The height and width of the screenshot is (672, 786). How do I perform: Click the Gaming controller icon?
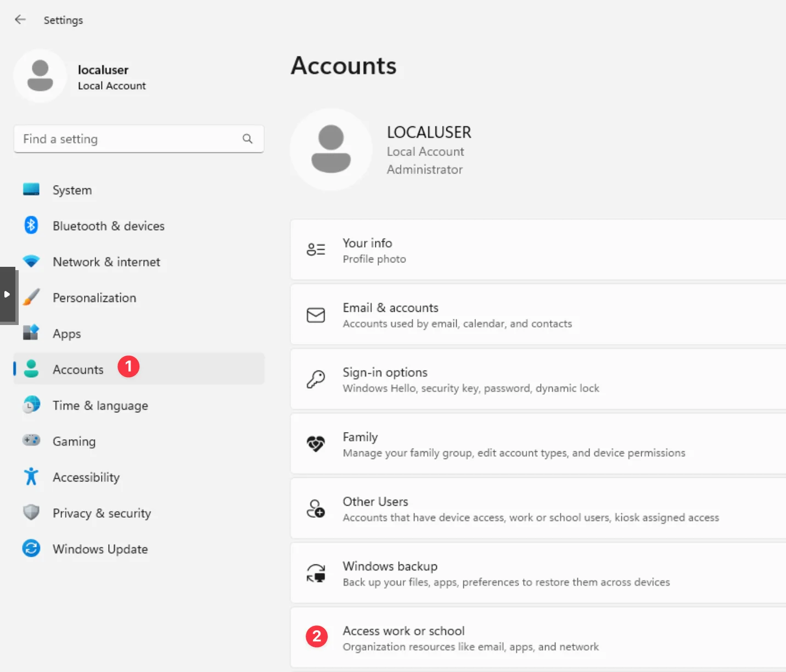[31, 440]
